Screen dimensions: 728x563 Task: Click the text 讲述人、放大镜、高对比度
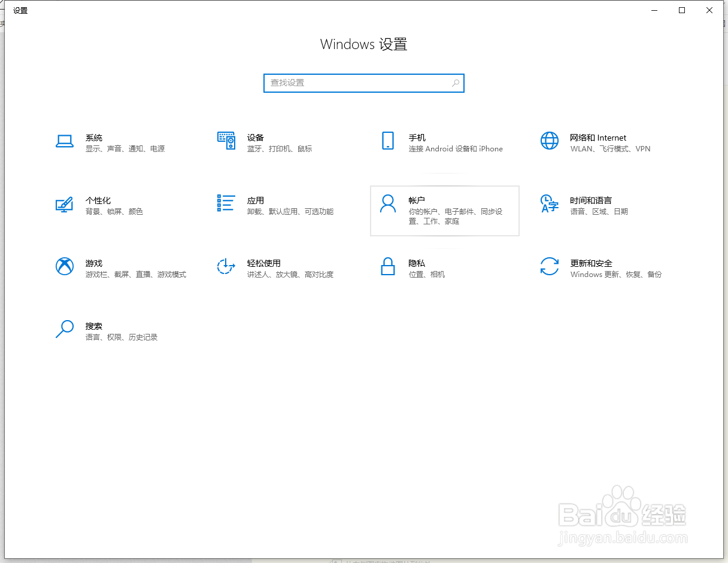pos(290,275)
